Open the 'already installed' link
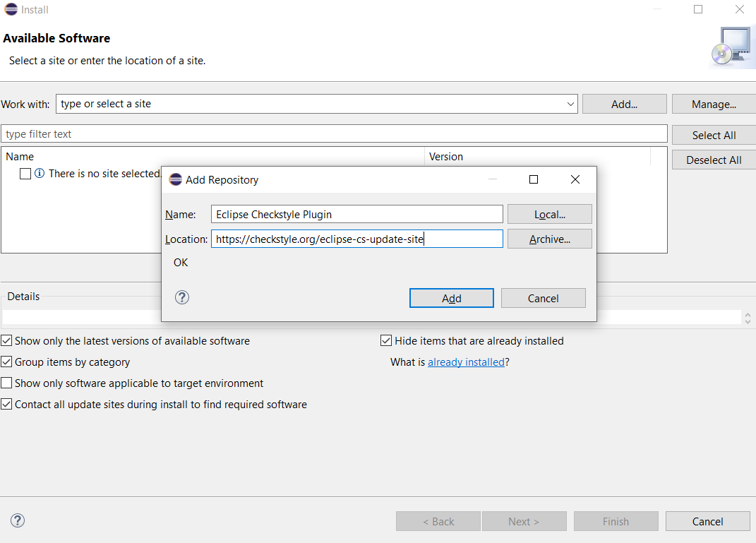This screenshot has width=756, height=543. click(466, 362)
